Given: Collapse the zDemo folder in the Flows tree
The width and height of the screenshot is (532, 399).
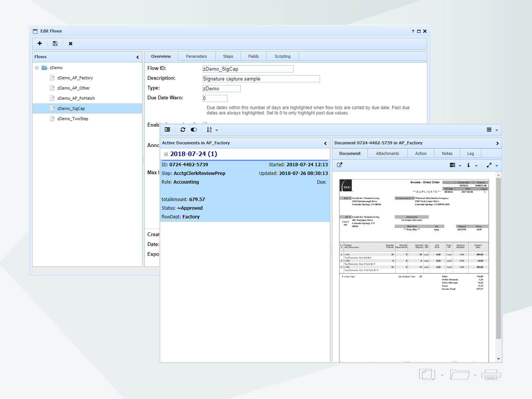Looking at the screenshot, I should 37,67.
